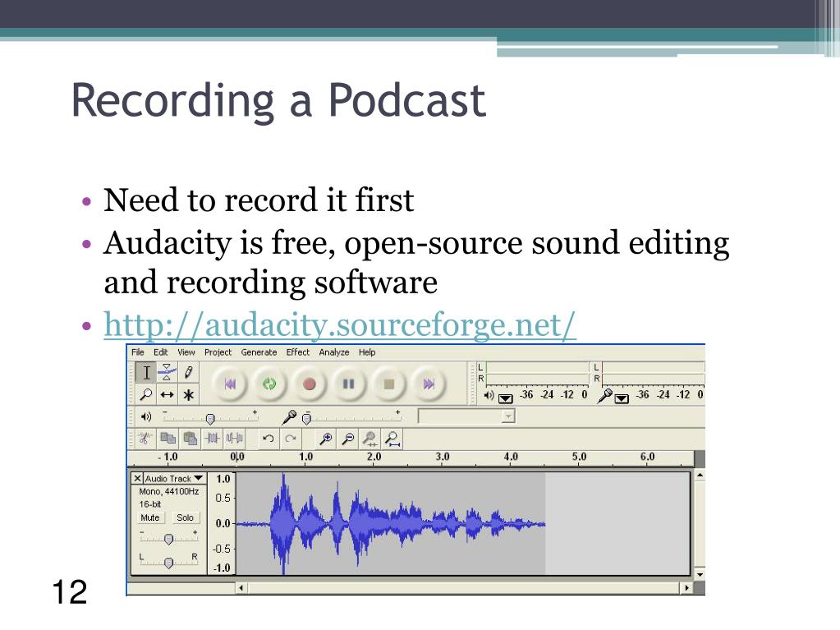Toggle Solo on the Audio Track
Screen dimensions: 840x630
[186, 517]
